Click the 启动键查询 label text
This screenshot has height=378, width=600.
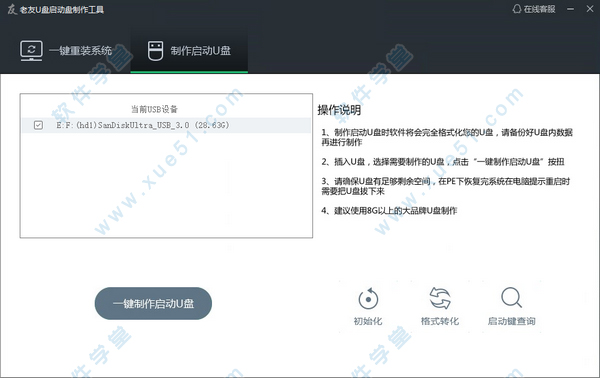511,321
